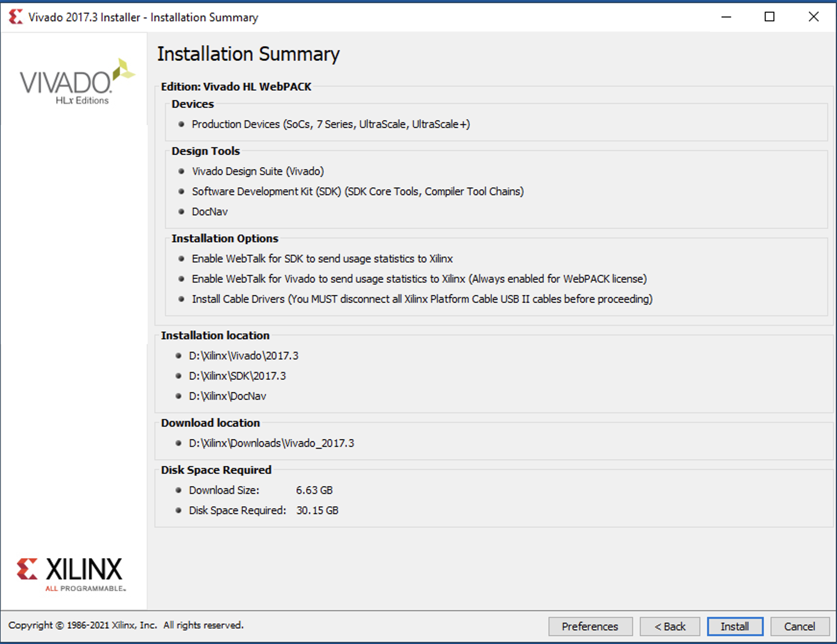Click the 30.15 GB disk space value
The image size is (837, 644).
[x=317, y=510]
